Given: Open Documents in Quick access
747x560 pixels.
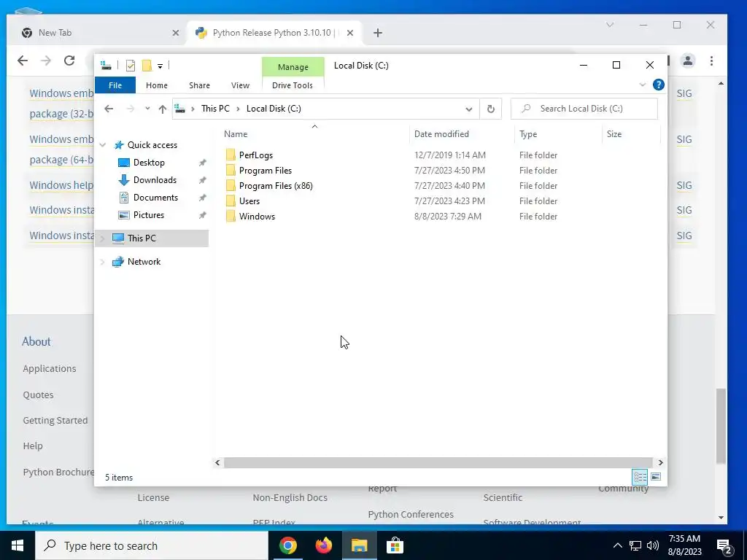Looking at the screenshot, I should pos(155,198).
